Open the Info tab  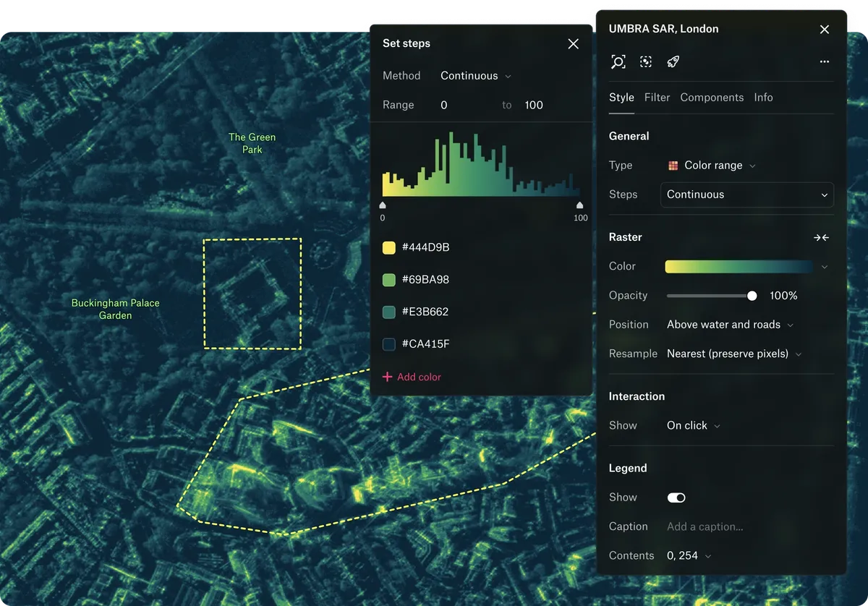click(763, 98)
